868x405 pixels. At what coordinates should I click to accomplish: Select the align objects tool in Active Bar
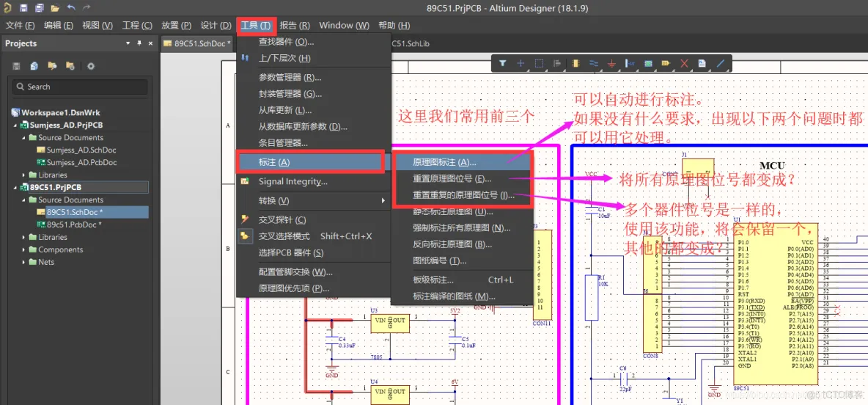(x=557, y=64)
